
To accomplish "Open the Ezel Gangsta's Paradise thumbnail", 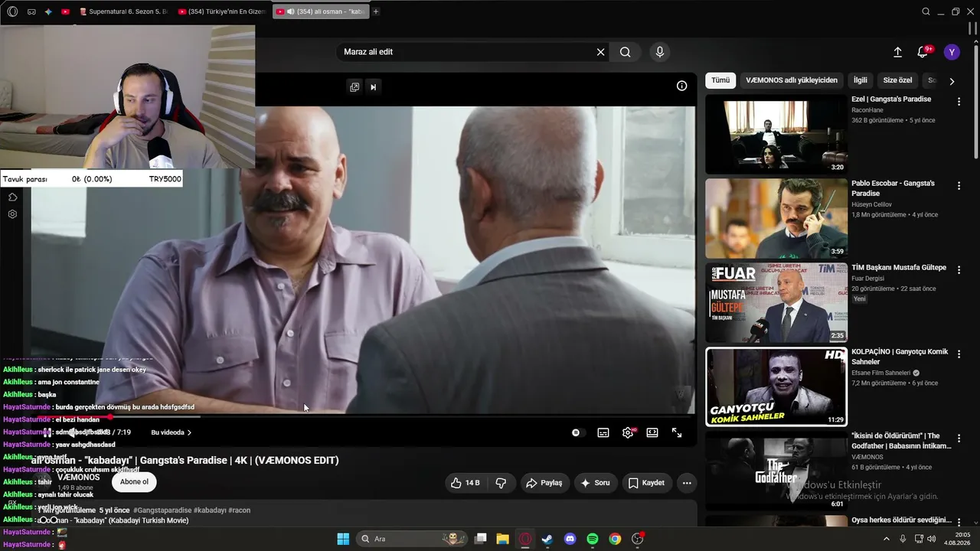I will [776, 134].
